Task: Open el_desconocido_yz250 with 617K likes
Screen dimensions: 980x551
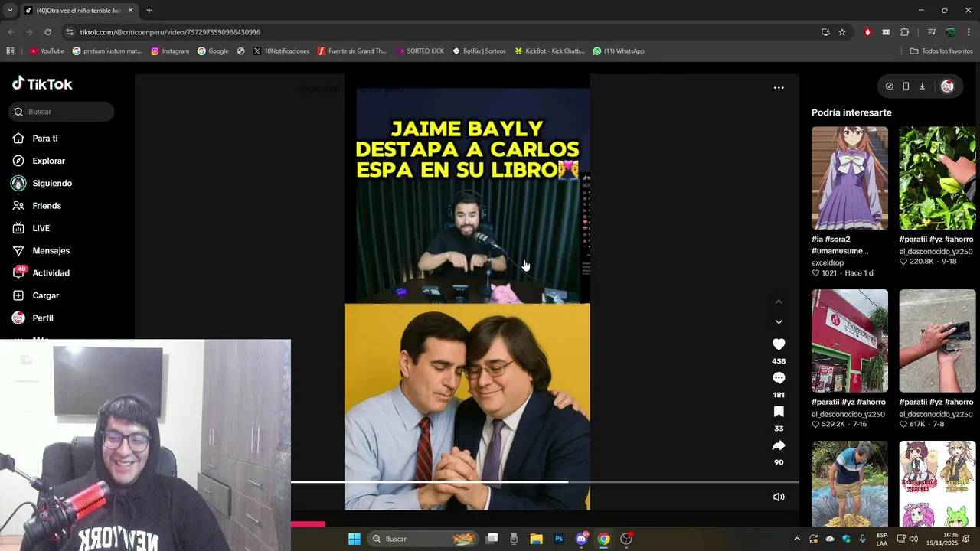Action: tap(936, 414)
